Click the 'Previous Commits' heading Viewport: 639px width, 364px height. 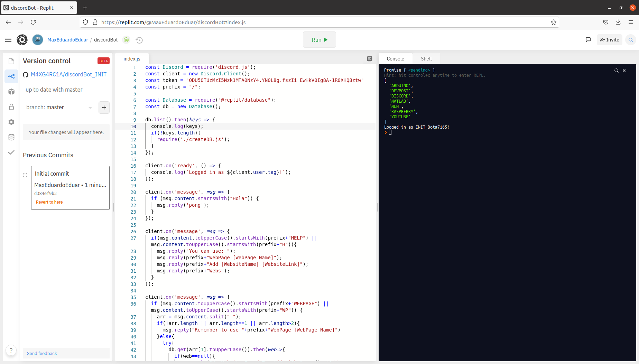48,155
